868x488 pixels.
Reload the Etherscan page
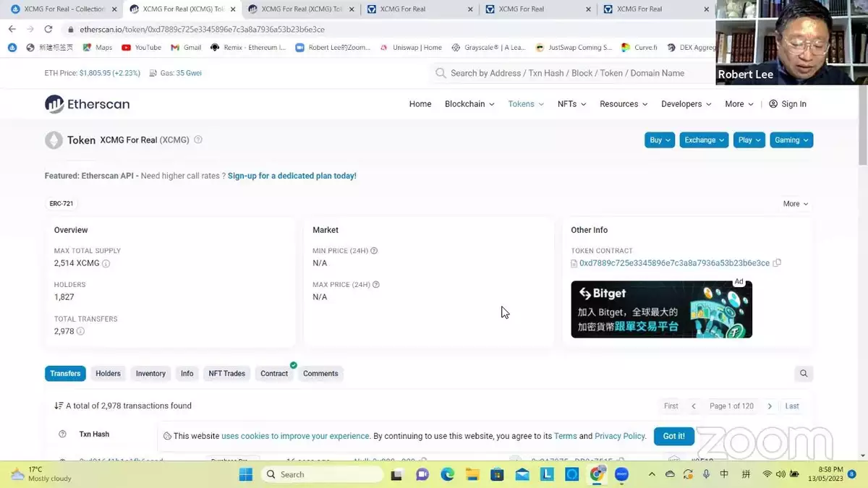click(x=48, y=29)
